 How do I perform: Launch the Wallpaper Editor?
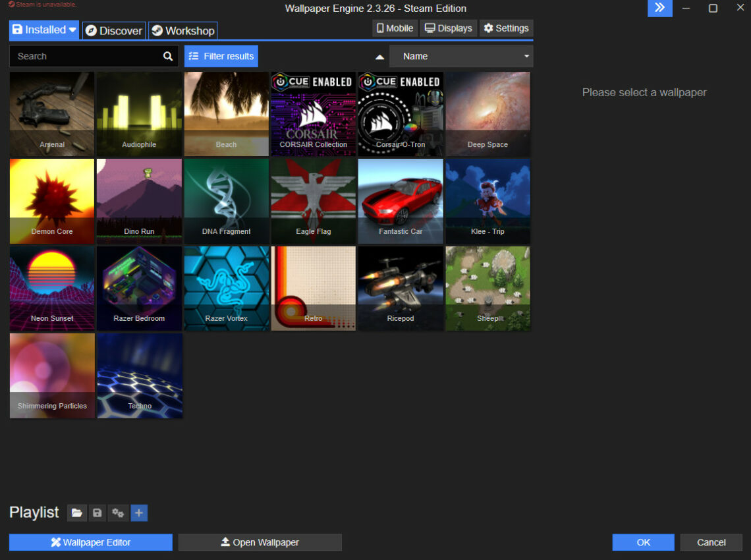(90, 542)
